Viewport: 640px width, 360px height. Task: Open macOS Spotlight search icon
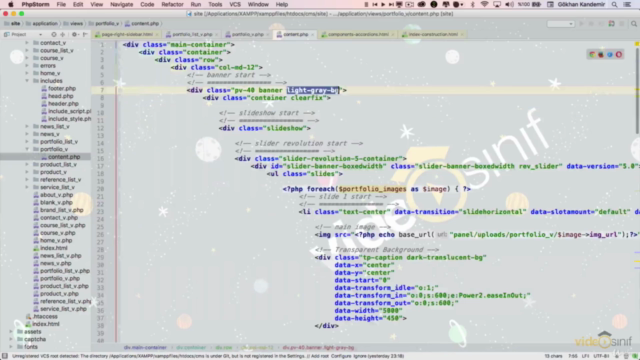click(x=614, y=4)
